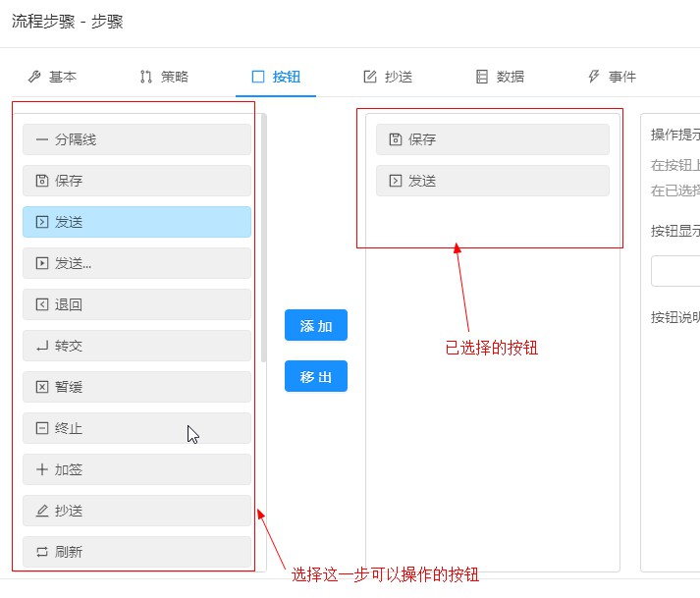
Task: Click save disk icon in available list
Action: point(42,181)
